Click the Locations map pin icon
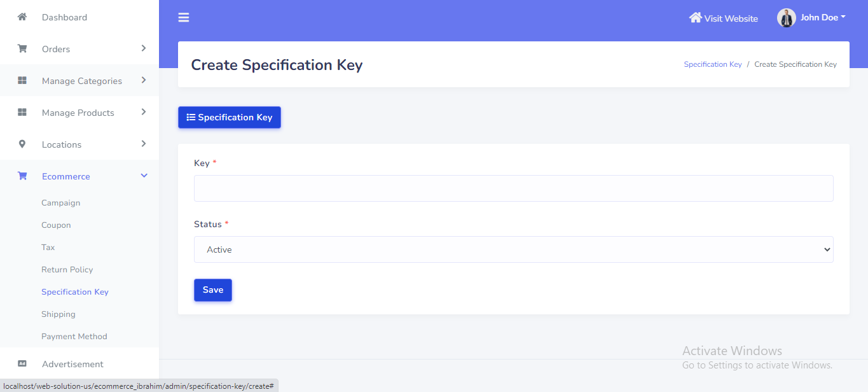This screenshot has width=868, height=392. pos(22,144)
